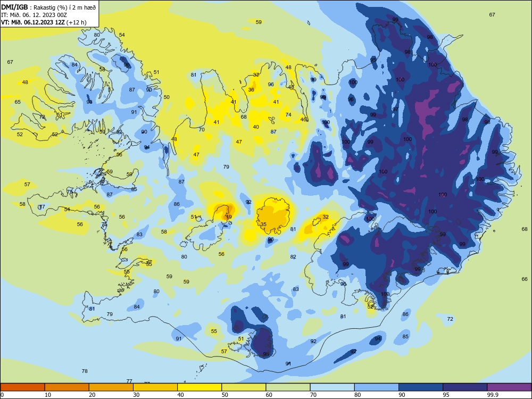Click the '70' humidity value on map
The image size is (532, 399).
pyautogui.click(x=202, y=130)
